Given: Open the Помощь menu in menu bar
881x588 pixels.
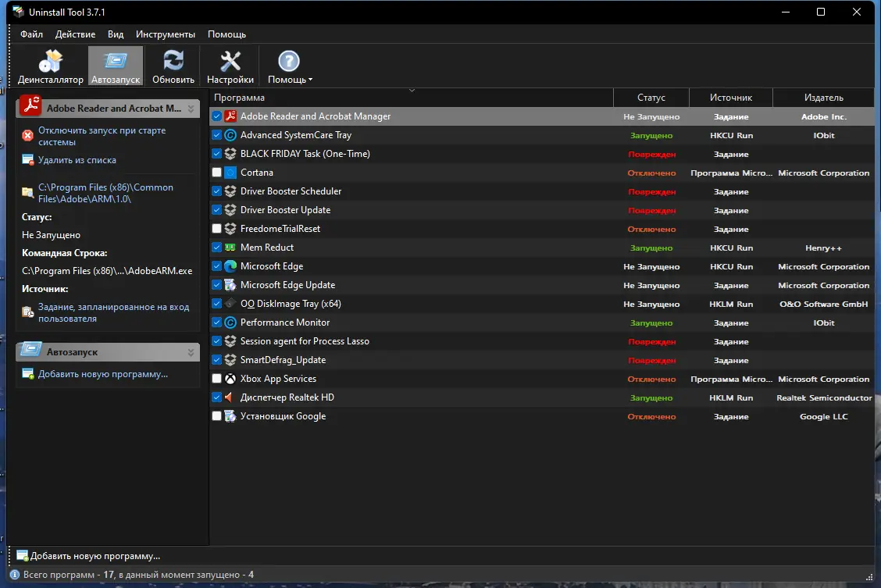Looking at the screenshot, I should pyautogui.click(x=227, y=34).
